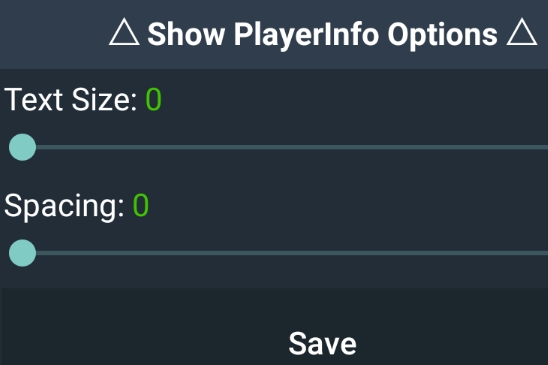Click the word PlayerInfo in the header

click(x=306, y=35)
